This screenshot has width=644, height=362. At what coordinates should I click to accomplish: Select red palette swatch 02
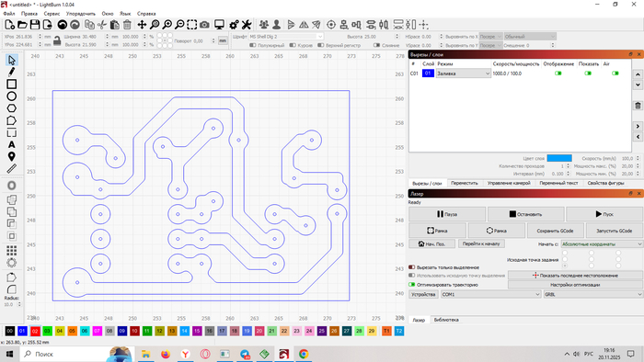(35, 331)
